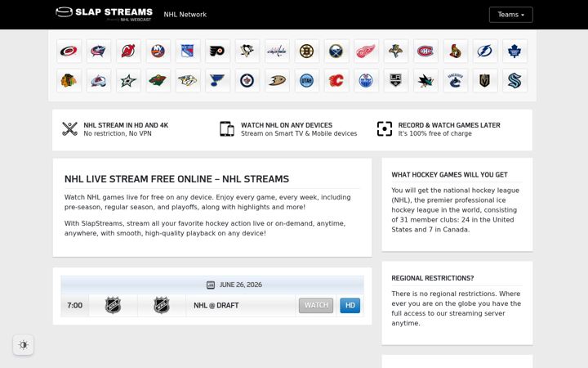The image size is (588, 368).
Task: Choose the Nashville Predators logo
Action: (188, 80)
